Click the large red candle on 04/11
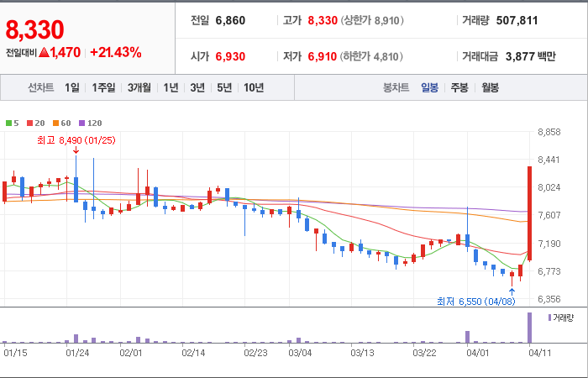Image resolution: width=588 pixels, height=378 pixels. pos(530,213)
